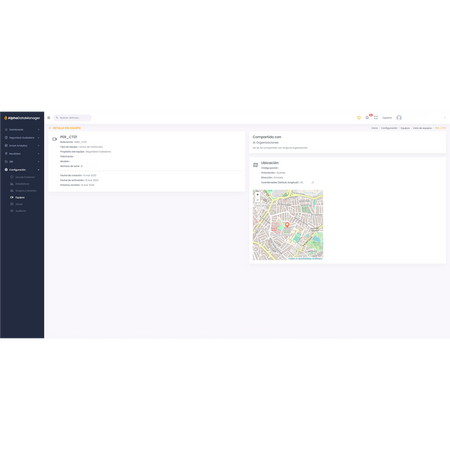Viewport: 450px width, 450px height.
Task: Click the map icon beside Ubicación
Action: [256, 165]
